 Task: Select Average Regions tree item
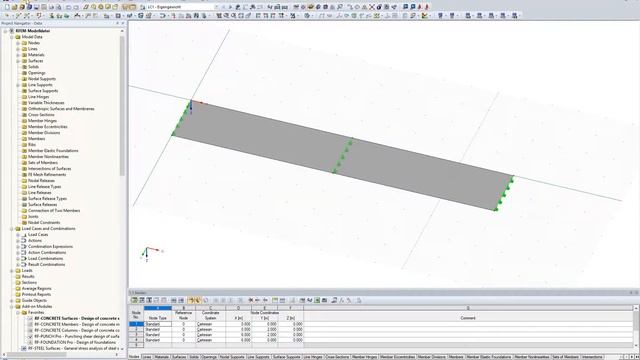point(36,289)
